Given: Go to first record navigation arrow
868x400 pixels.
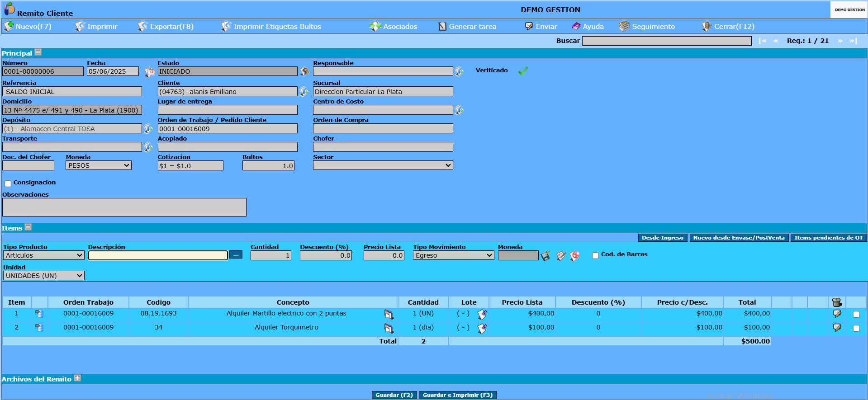Looking at the screenshot, I should (x=763, y=41).
